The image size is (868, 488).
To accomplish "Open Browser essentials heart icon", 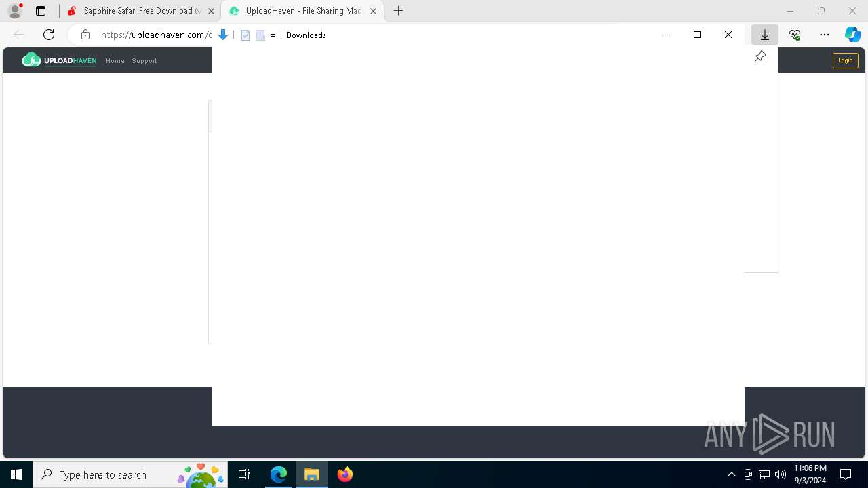I will (795, 35).
